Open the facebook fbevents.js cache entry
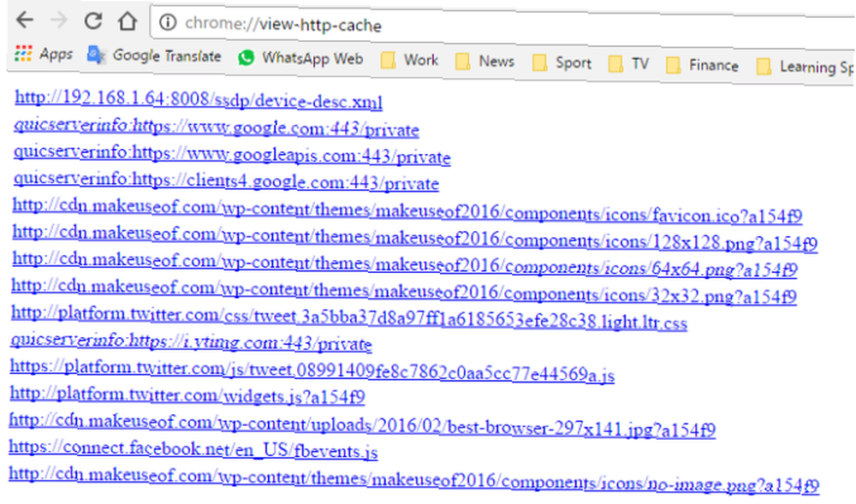856x504 pixels. coord(193,449)
